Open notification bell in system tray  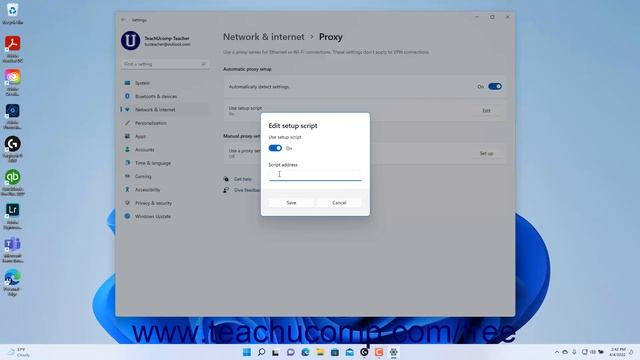(x=631, y=352)
